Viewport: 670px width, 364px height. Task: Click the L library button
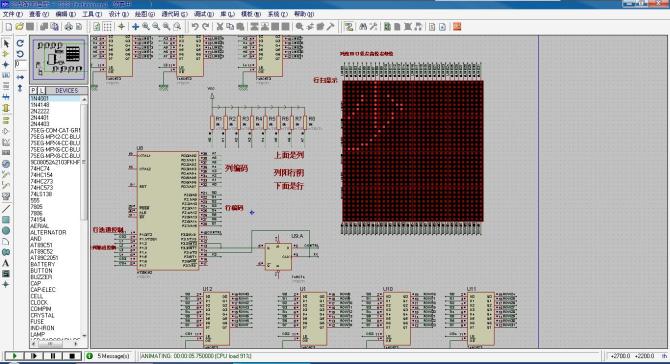[x=41, y=91]
